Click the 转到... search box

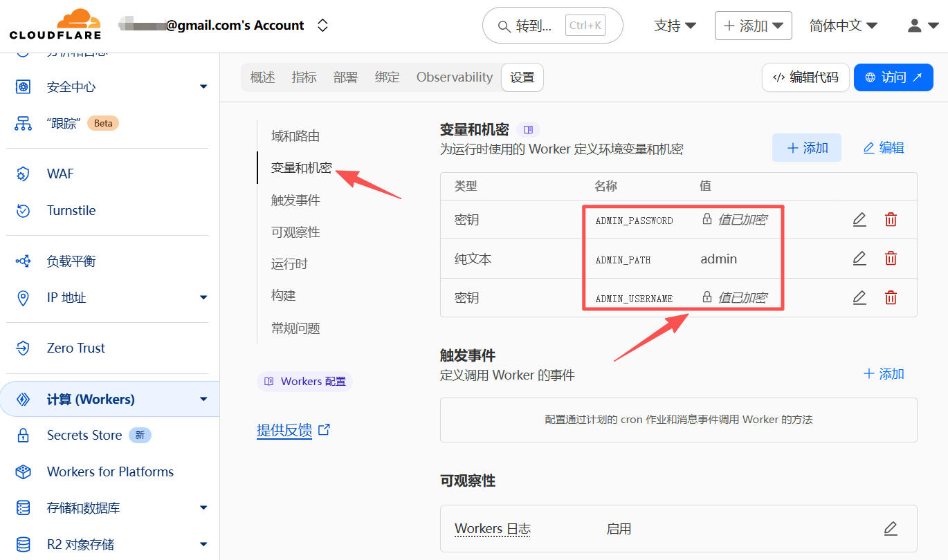tap(552, 26)
